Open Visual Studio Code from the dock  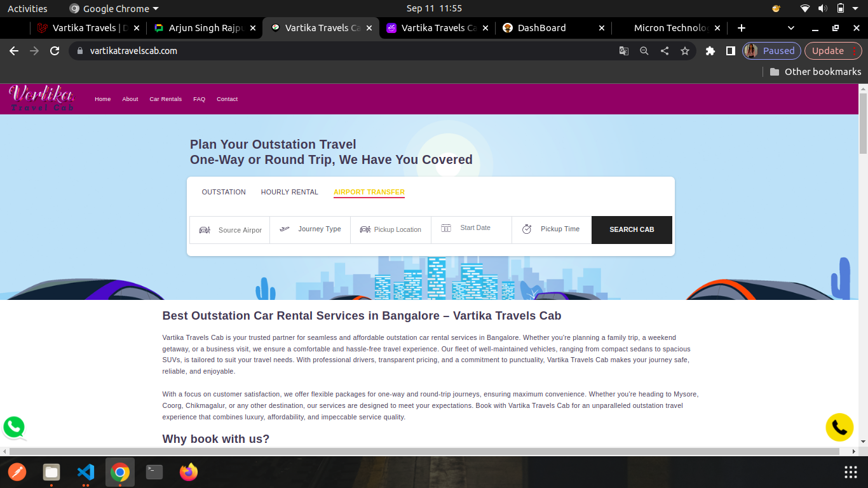(85, 472)
